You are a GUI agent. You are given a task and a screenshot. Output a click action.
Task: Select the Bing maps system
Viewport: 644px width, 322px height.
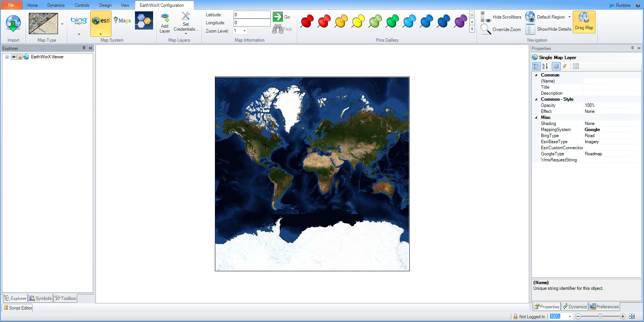click(x=79, y=21)
